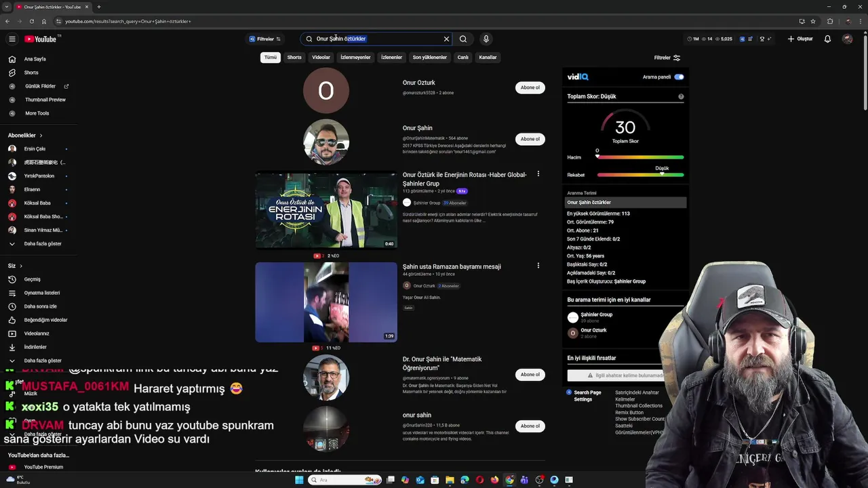
Task: Start voice search with the microphone icon
Action: 486,39
